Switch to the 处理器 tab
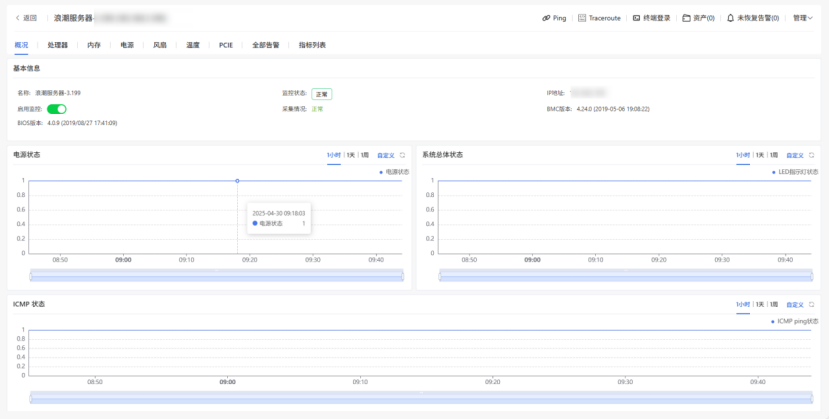Image resolution: width=830 pixels, height=419 pixels. tap(58, 45)
